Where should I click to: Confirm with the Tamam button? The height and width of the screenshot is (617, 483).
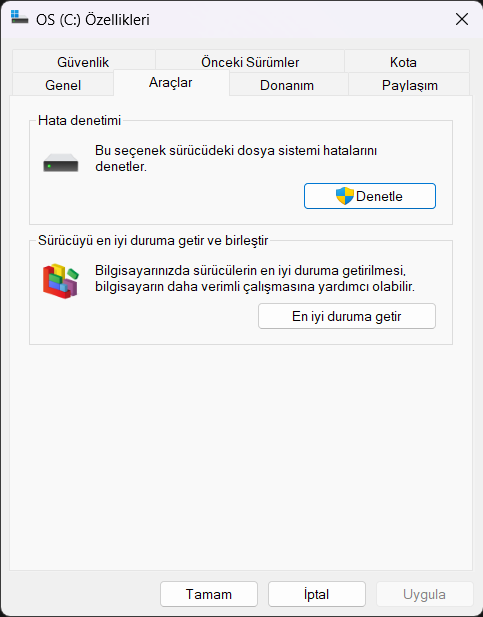pyautogui.click(x=209, y=594)
